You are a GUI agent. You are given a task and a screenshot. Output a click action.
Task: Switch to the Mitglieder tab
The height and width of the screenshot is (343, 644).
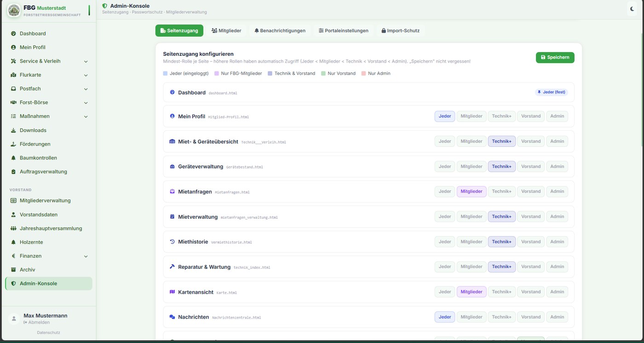(226, 31)
